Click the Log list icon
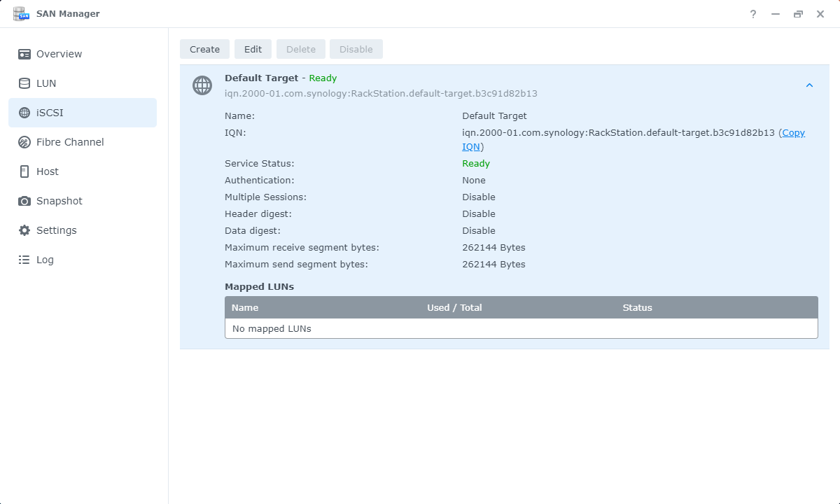 (x=24, y=260)
